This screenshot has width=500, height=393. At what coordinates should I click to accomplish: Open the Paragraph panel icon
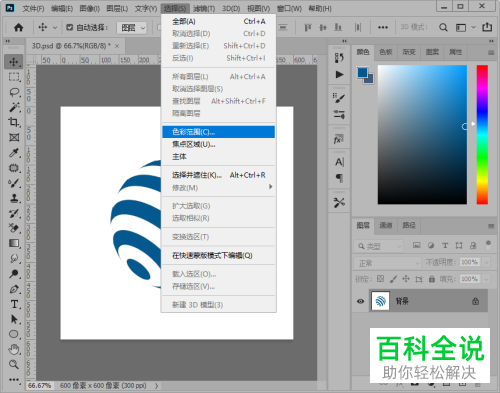point(339,178)
